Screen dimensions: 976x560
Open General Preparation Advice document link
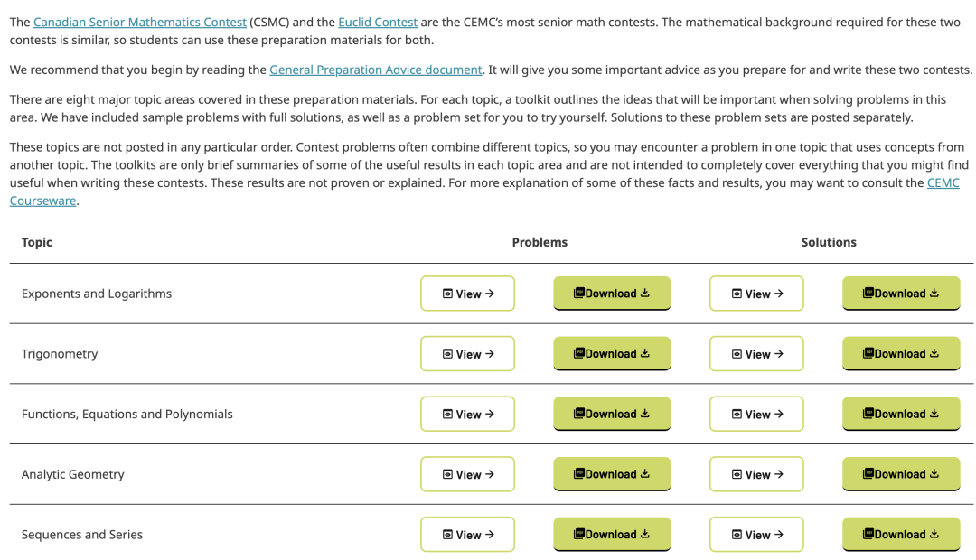tap(376, 70)
